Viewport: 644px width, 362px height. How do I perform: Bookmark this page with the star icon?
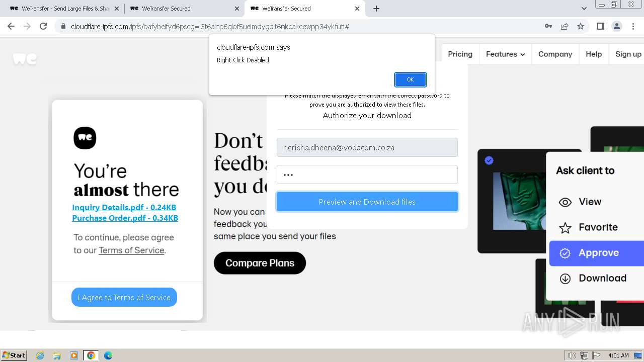click(x=581, y=26)
